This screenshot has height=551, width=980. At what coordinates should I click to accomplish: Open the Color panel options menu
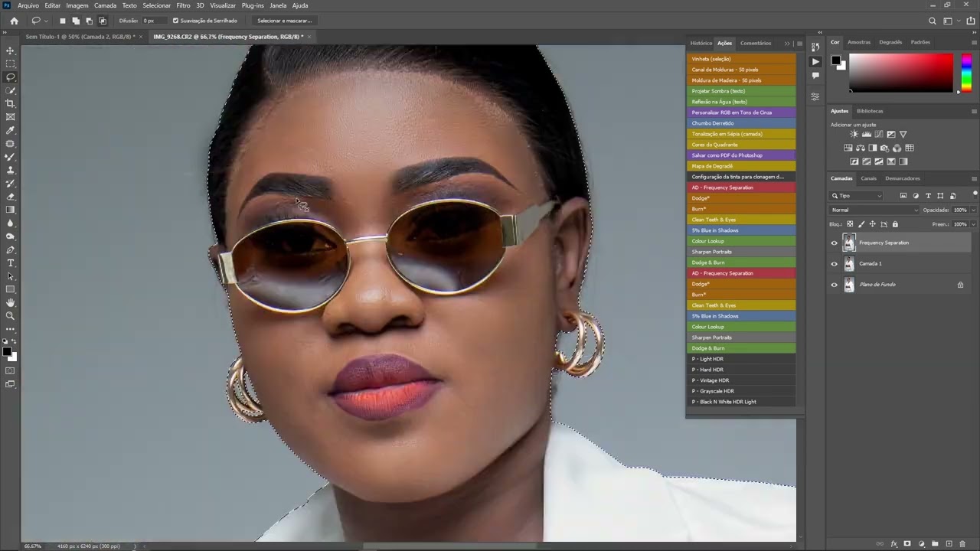[x=974, y=43]
